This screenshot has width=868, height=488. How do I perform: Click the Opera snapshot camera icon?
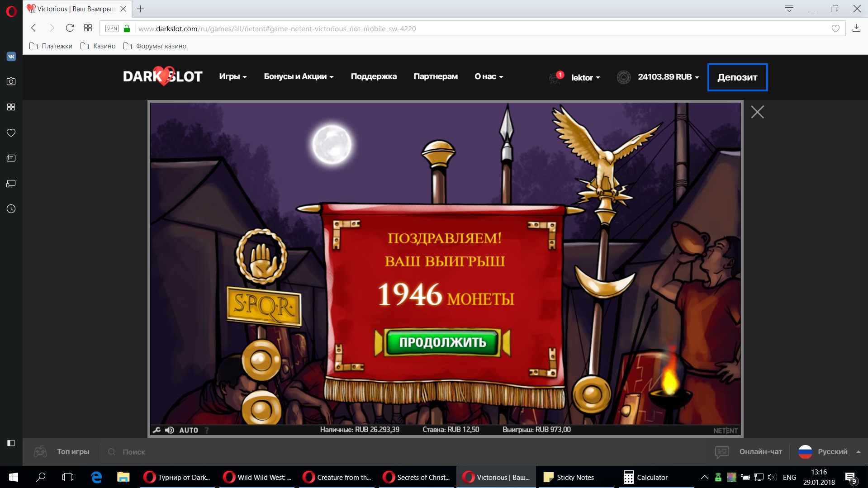click(x=11, y=81)
